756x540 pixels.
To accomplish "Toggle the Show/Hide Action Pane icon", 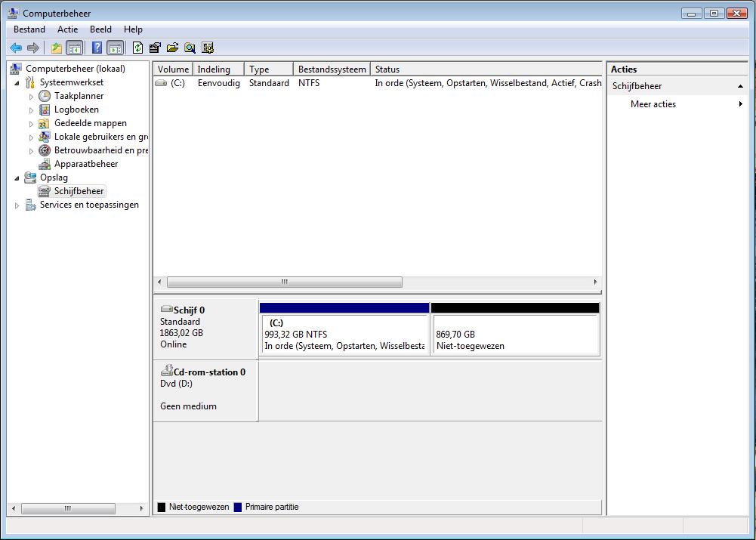I will [x=115, y=48].
